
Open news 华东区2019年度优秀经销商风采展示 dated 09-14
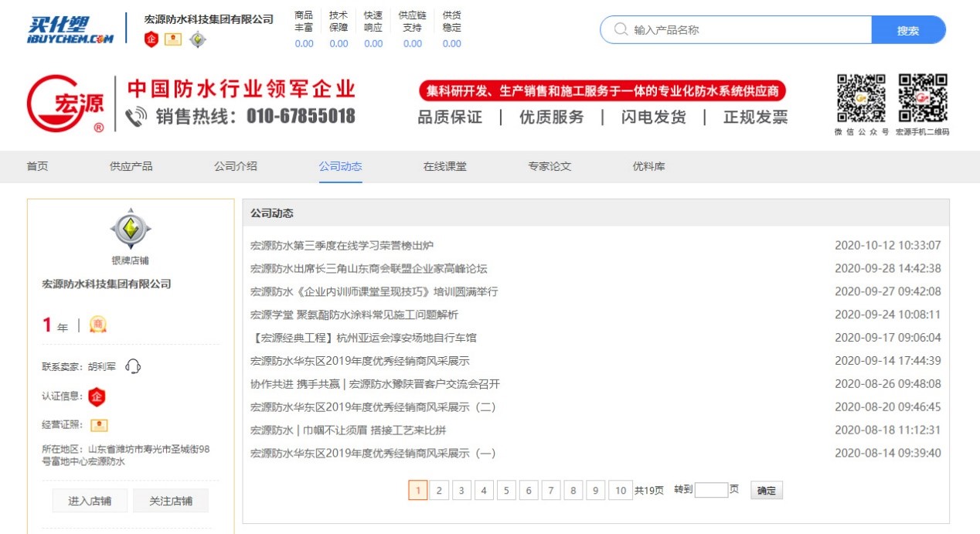coord(359,361)
